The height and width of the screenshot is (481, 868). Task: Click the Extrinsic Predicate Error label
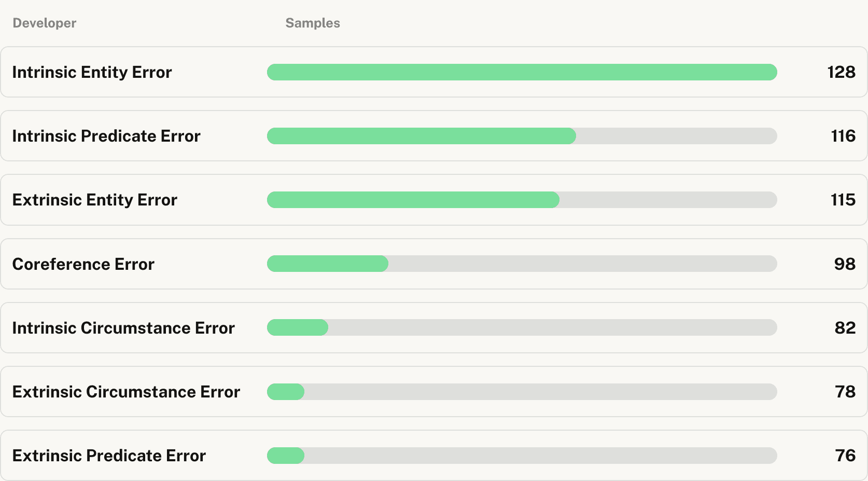109,456
